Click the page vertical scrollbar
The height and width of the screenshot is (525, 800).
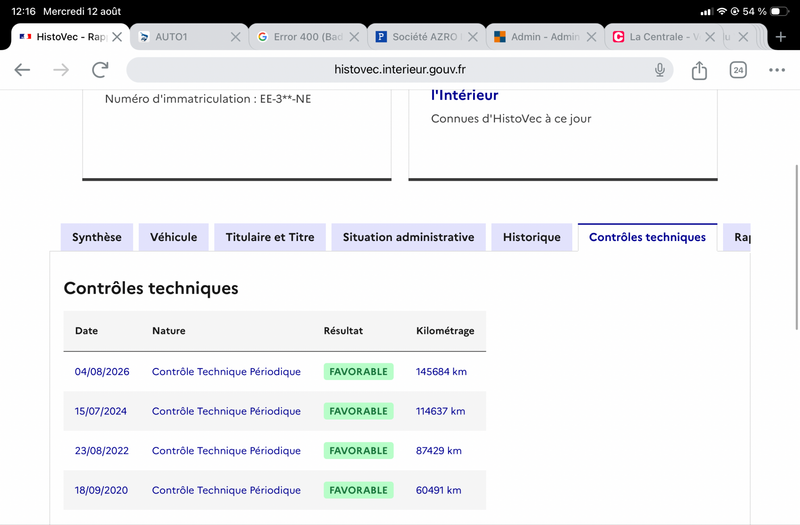click(x=796, y=247)
